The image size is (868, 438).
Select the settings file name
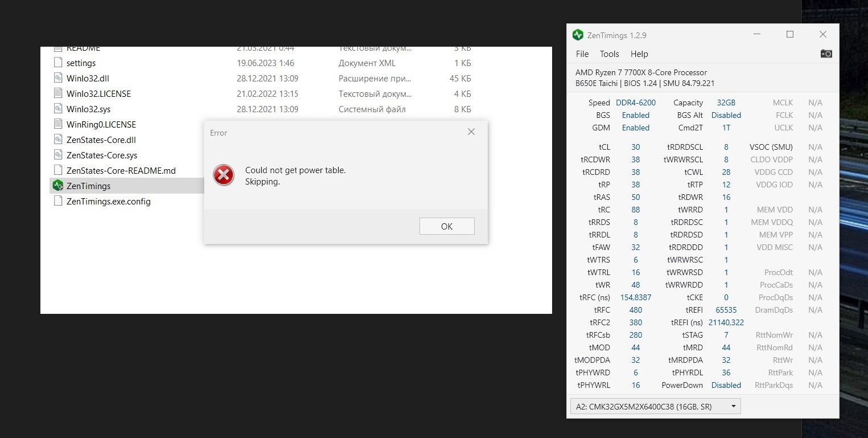point(81,63)
